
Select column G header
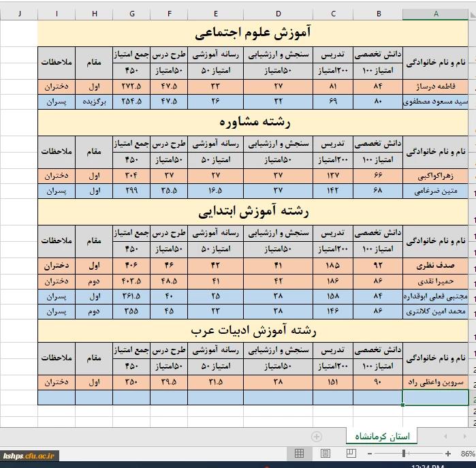(131, 14)
